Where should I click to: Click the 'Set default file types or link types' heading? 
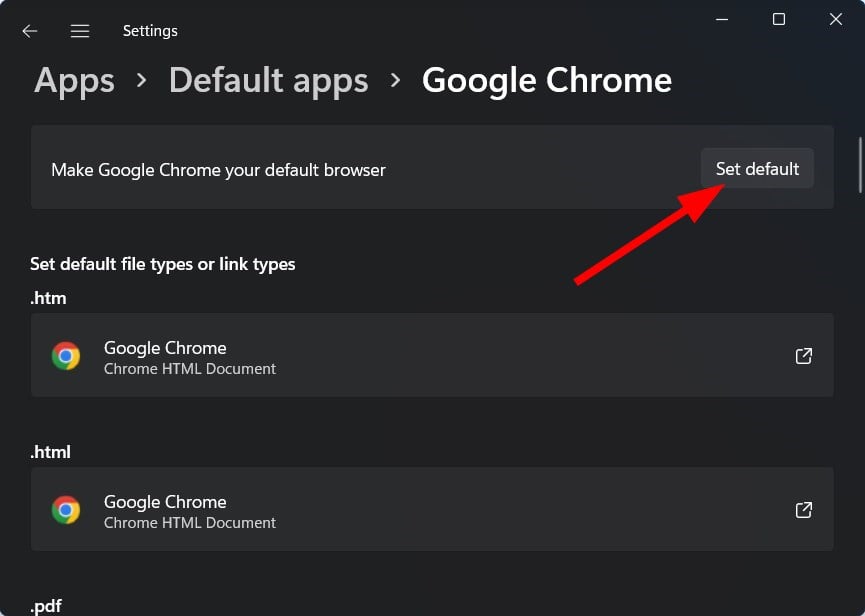tap(163, 264)
